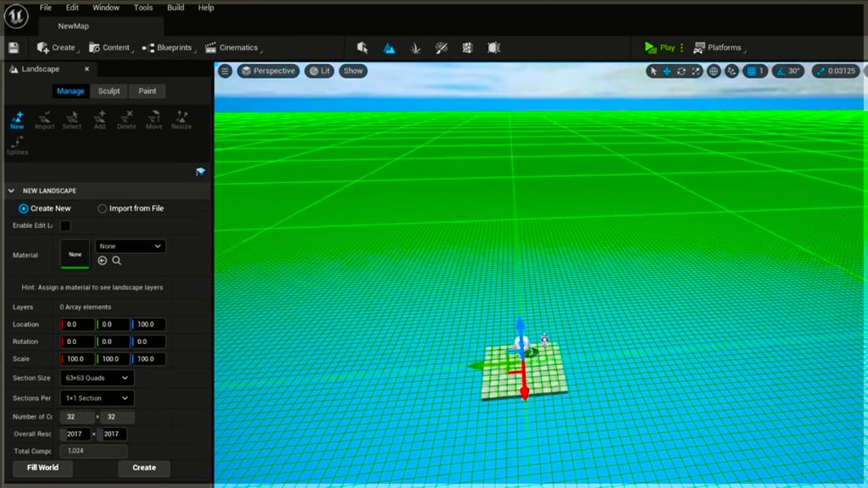The height and width of the screenshot is (488, 868).
Task: Click the Material None thumbnail
Action: pos(75,254)
